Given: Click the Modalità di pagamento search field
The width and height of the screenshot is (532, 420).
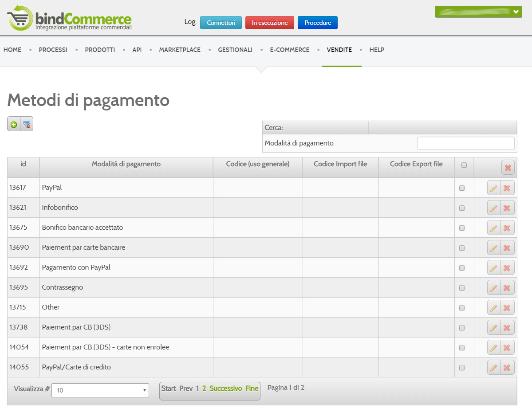Looking at the screenshot, I should pyautogui.click(x=465, y=143).
